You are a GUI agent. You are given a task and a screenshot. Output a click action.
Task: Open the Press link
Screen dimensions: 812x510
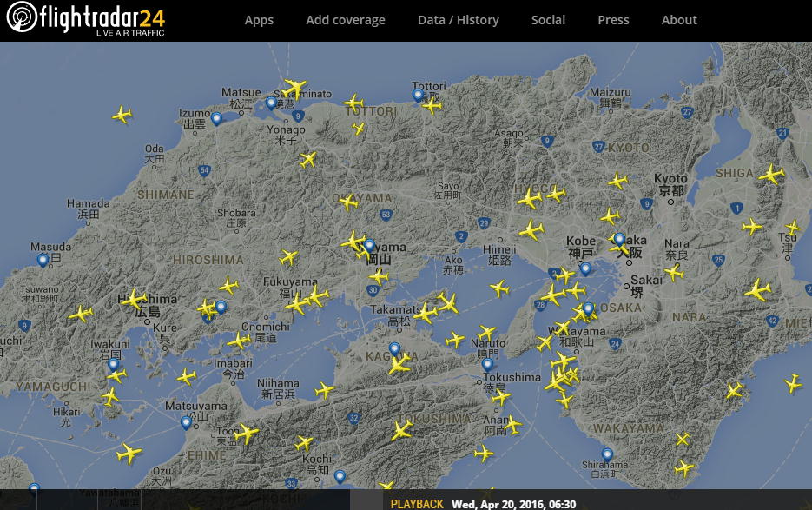tap(613, 20)
